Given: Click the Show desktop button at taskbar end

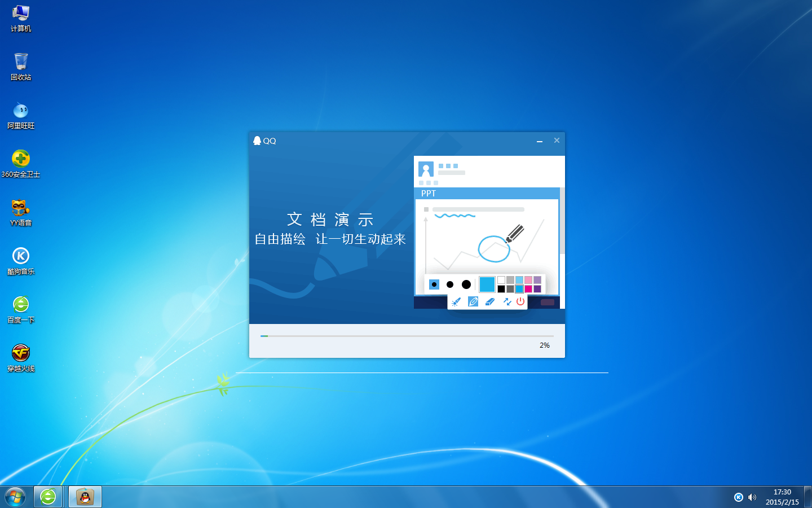Looking at the screenshot, I should coord(807,497).
